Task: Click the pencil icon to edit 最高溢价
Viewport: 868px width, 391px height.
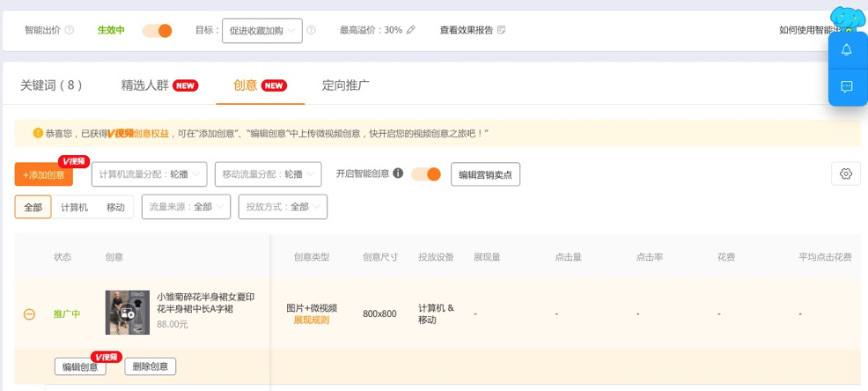Action: pos(410,31)
